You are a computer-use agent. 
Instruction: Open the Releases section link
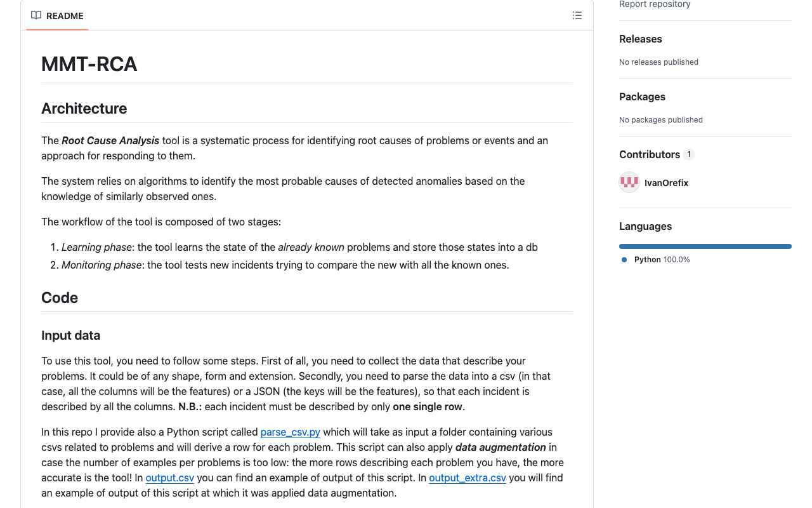tap(641, 39)
